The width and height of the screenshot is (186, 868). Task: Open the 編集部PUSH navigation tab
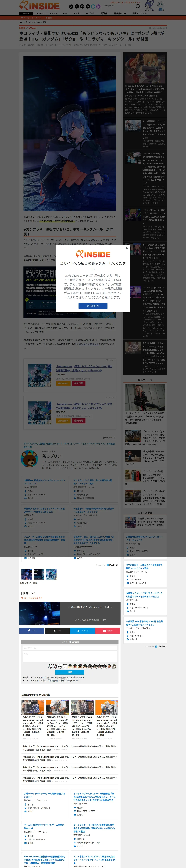pyautogui.click(x=120, y=13)
